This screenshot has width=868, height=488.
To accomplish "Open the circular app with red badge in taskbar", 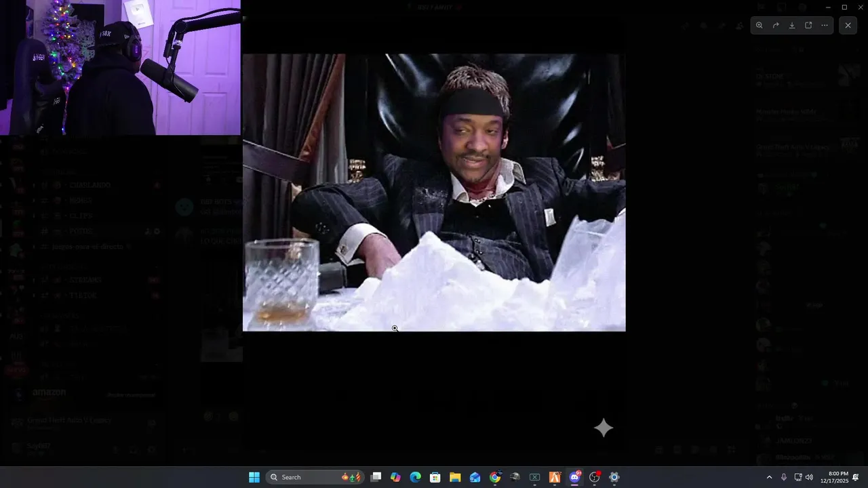I will 595,477.
